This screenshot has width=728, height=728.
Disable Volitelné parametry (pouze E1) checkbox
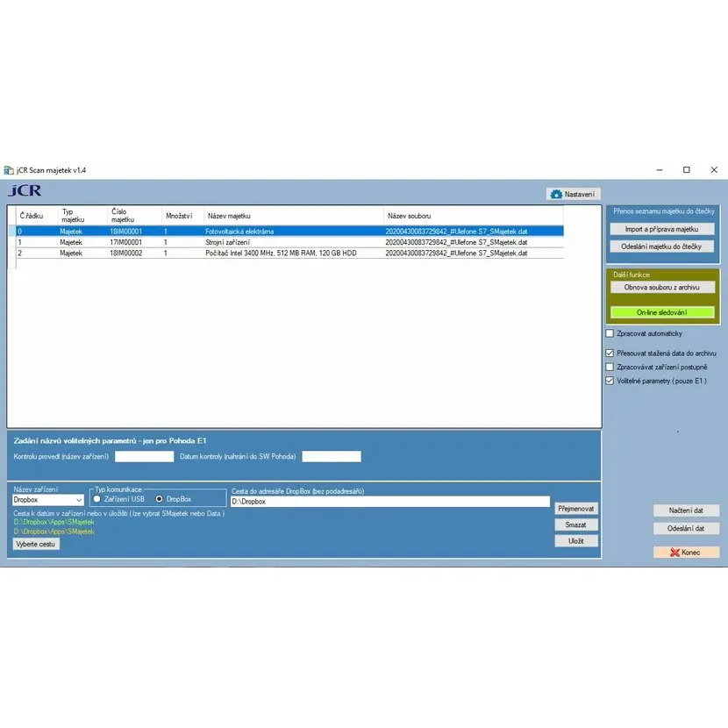point(610,381)
